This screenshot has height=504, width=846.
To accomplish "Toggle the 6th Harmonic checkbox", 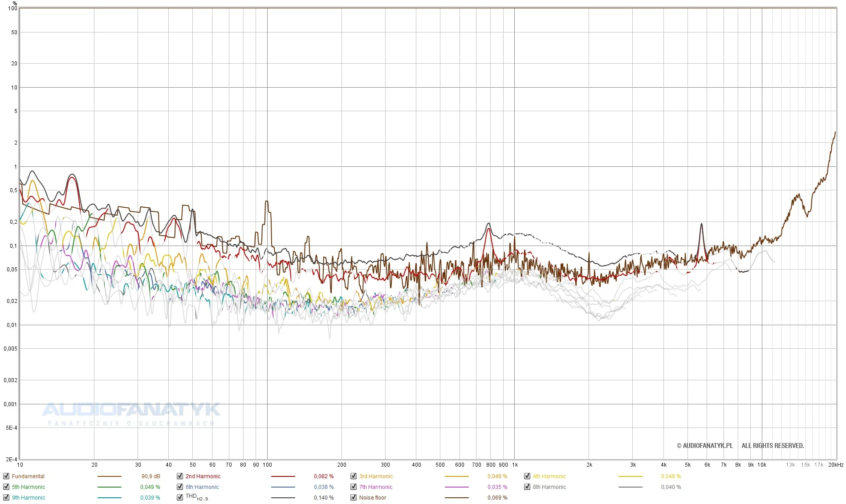I will [x=180, y=487].
